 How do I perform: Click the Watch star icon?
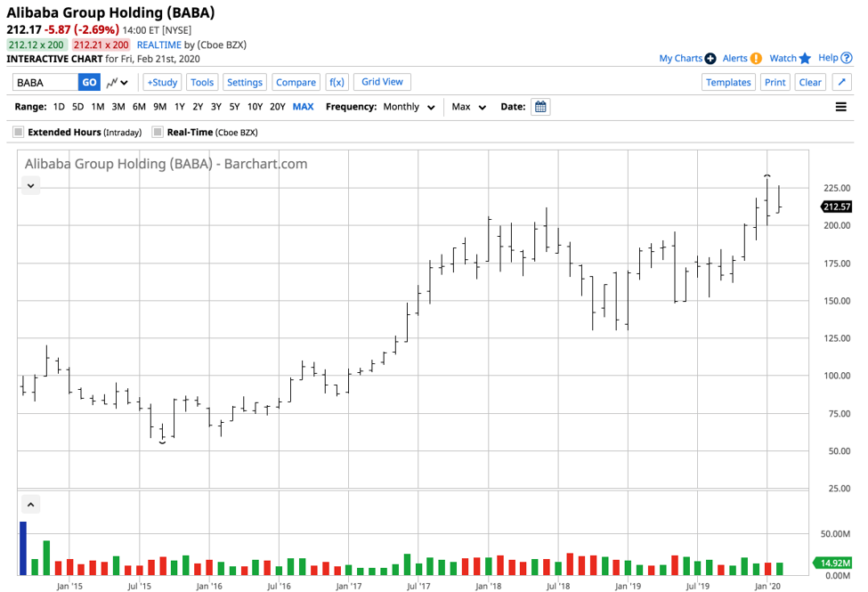point(805,58)
